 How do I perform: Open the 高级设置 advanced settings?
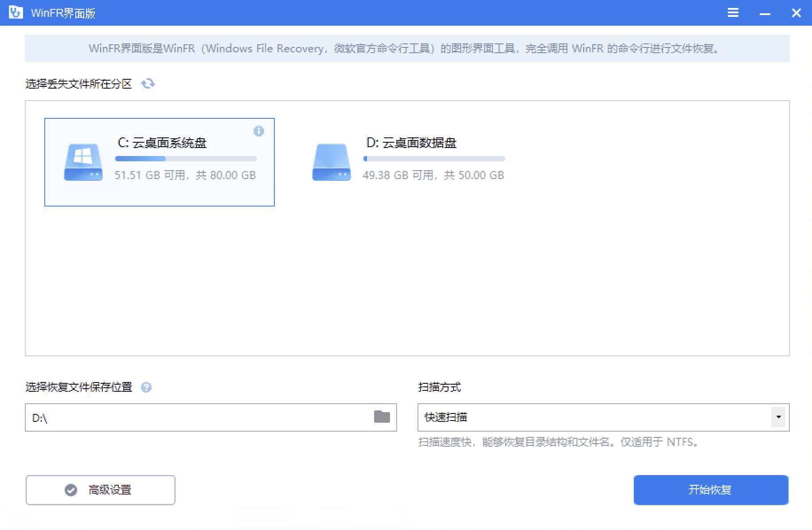point(101,490)
